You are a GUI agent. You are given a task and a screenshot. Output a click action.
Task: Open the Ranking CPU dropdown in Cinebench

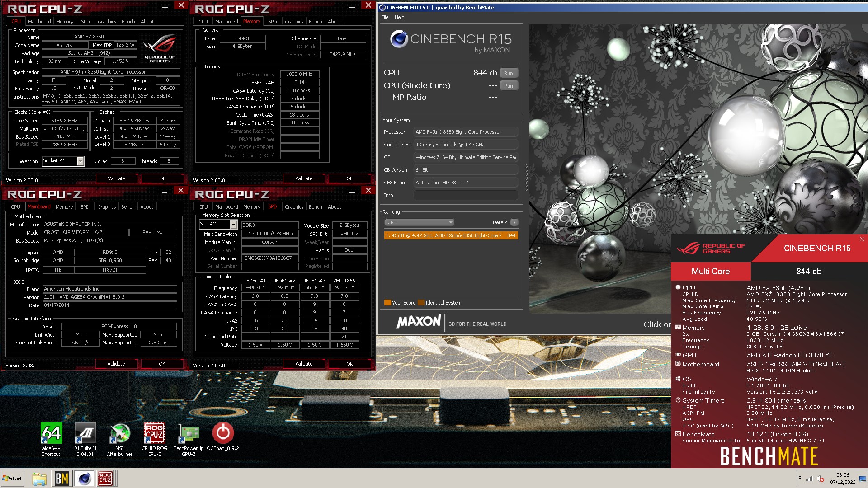419,222
